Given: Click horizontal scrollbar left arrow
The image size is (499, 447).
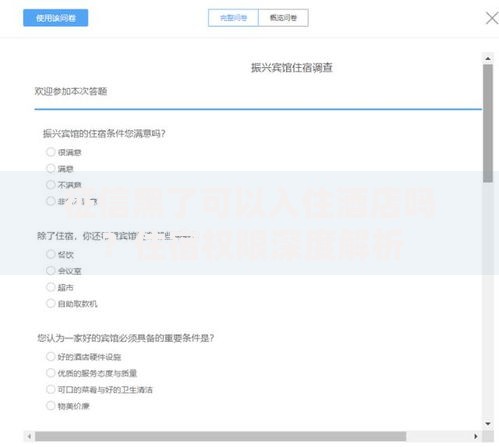Looking at the screenshot, I should pyautogui.click(x=29, y=436).
